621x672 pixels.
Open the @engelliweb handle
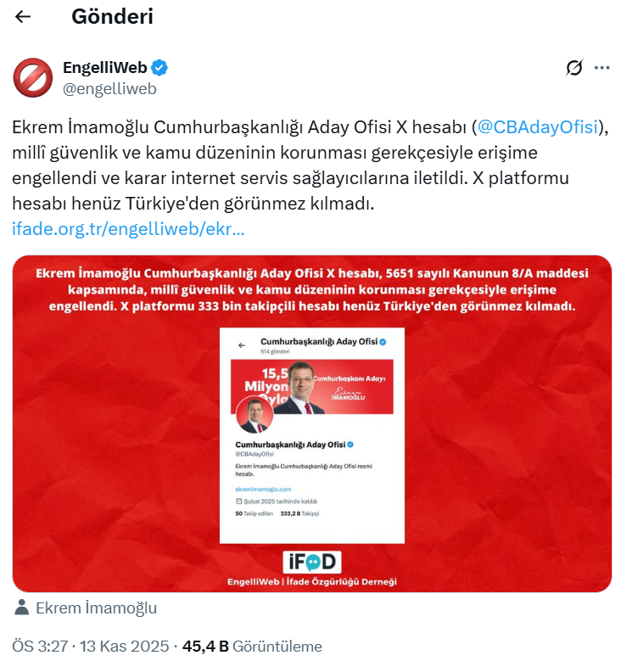click(x=109, y=89)
